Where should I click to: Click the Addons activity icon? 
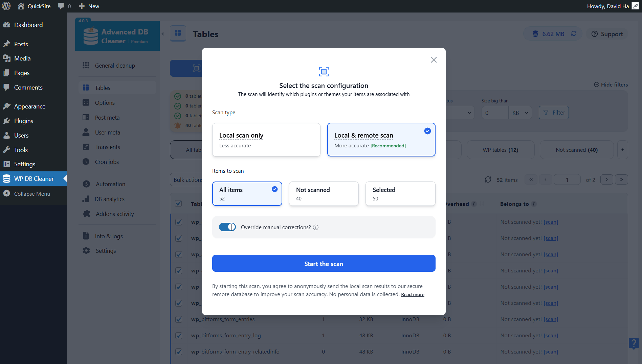[x=87, y=214]
